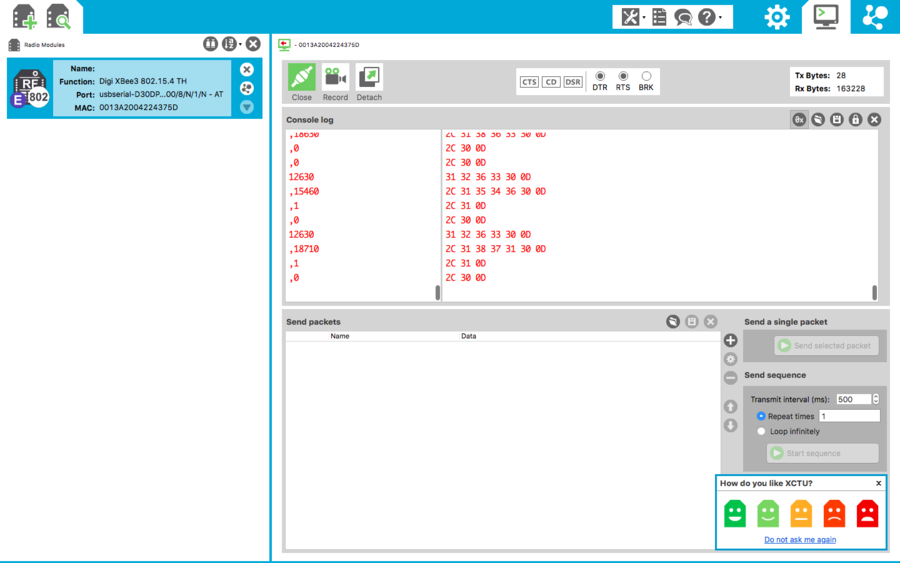Add a new packet with plus icon
Viewport: 900px width, 563px height.
click(x=730, y=341)
